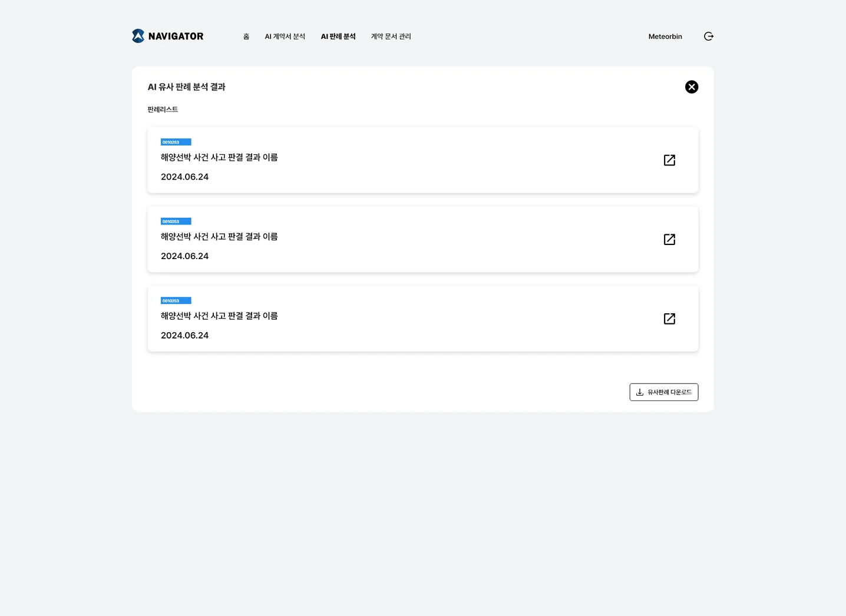Click the 2024.06.24 date in second card
Image resolution: width=846 pixels, height=616 pixels.
184,256
